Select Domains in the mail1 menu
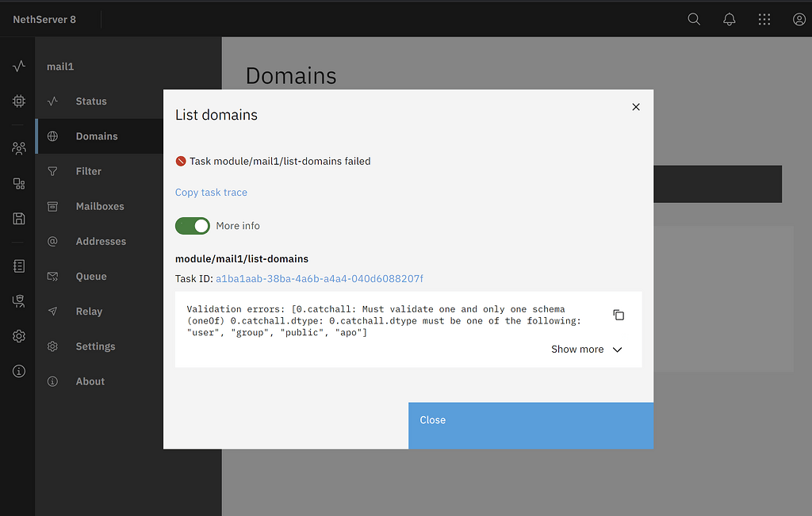The width and height of the screenshot is (812, 516). pyautogui.click(x=99, y=136)
